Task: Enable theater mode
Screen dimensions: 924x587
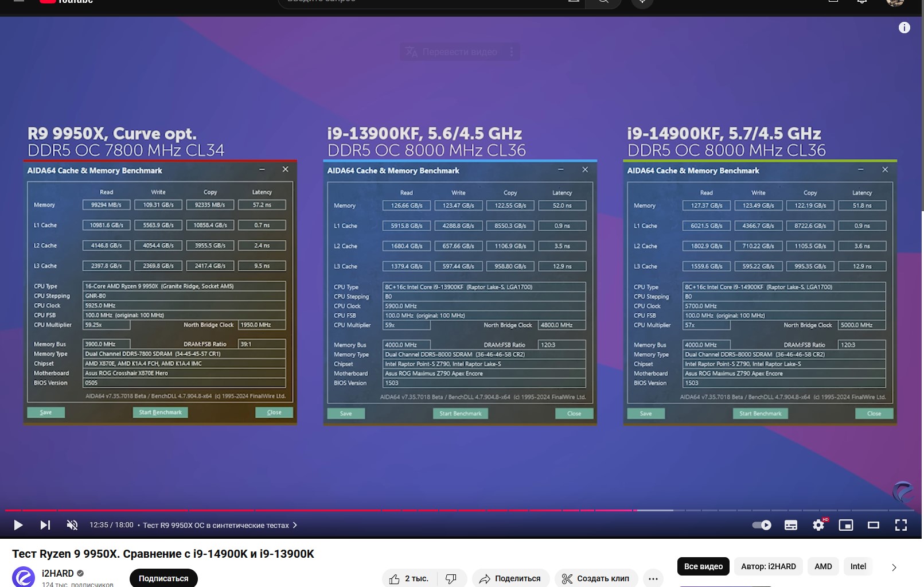Action: point(874,525)
